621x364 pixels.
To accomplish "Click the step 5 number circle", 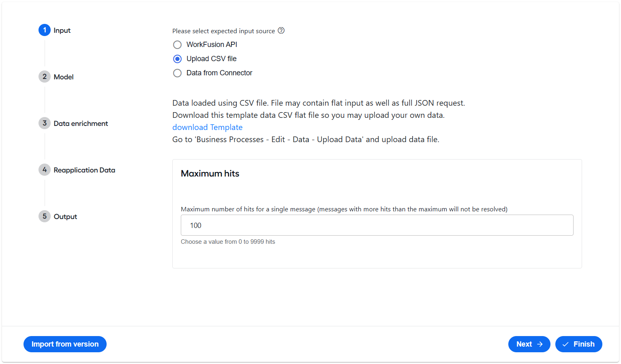I will pyautogui.click(x=45, y=216).
